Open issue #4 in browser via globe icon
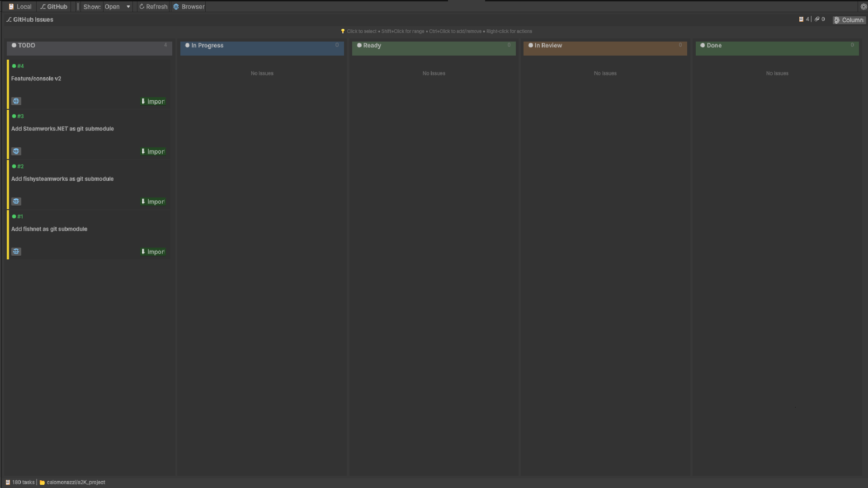The image size is (868, 488). (x=16, y=101)
